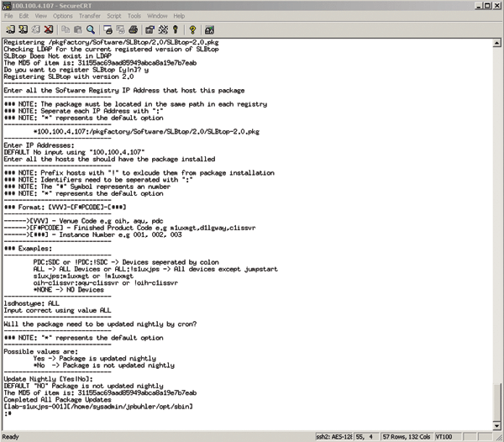Click the terminal scrollbar's up arrow
This screenshot has height=442, width=504.
[498, 42]
